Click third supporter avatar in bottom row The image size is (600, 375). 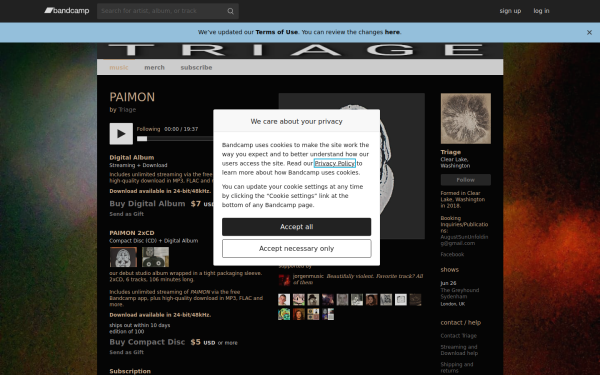point(313,314)
